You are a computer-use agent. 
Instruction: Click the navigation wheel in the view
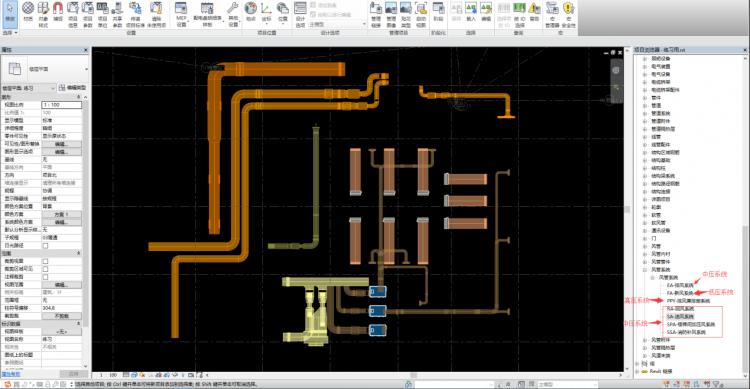[x=616, y=70]
